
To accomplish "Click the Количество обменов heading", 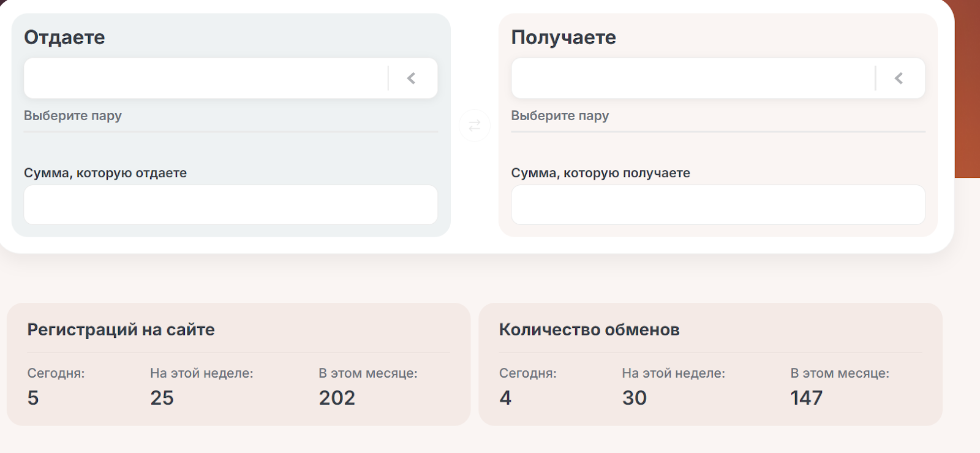I will [589, 330].
